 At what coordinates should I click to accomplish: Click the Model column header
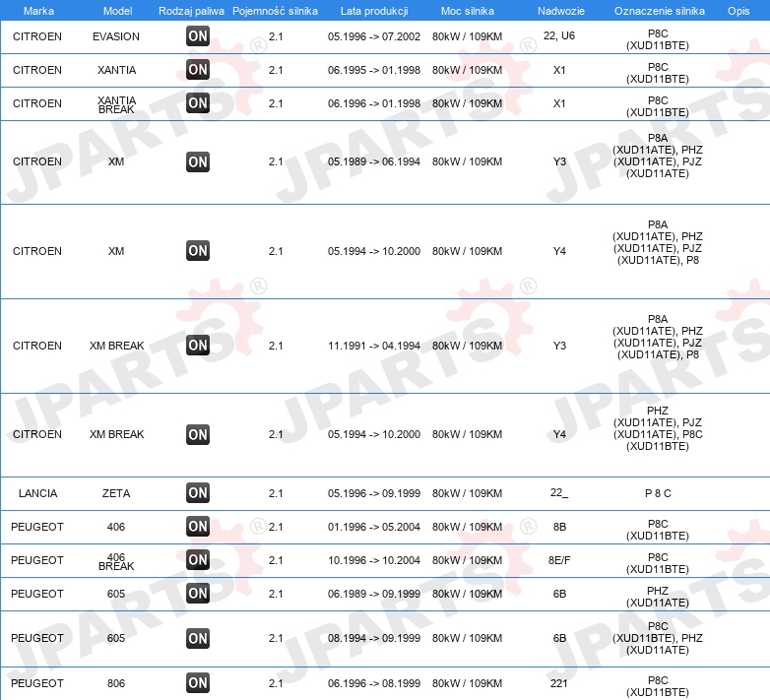(x=117, y=11)
